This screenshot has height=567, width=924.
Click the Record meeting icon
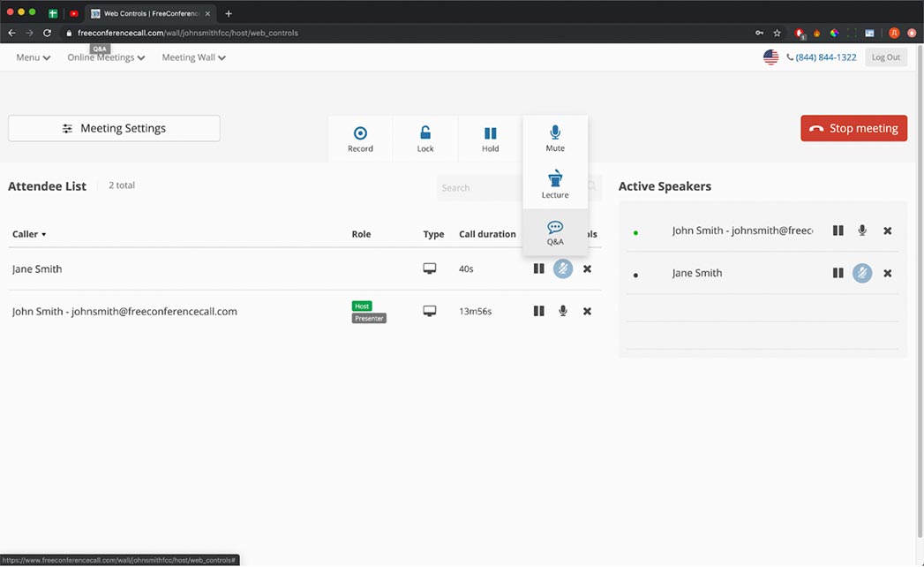[x=360, y=139]
